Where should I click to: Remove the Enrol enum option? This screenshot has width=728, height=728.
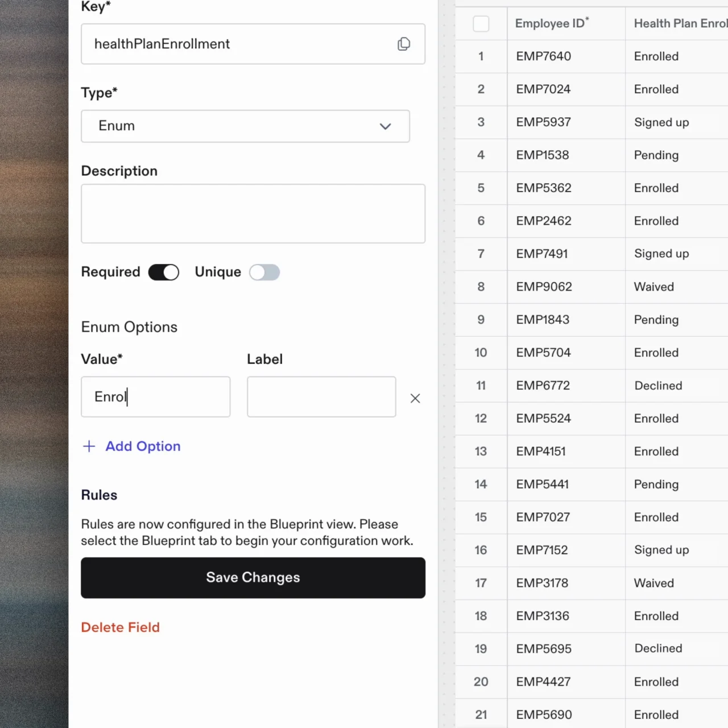click(x=415, y=398)
